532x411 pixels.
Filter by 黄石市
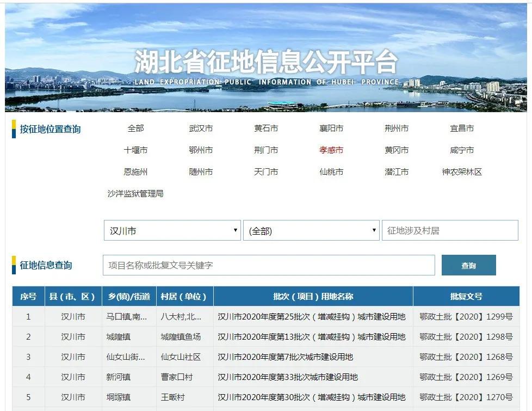[x=266, y=128]
